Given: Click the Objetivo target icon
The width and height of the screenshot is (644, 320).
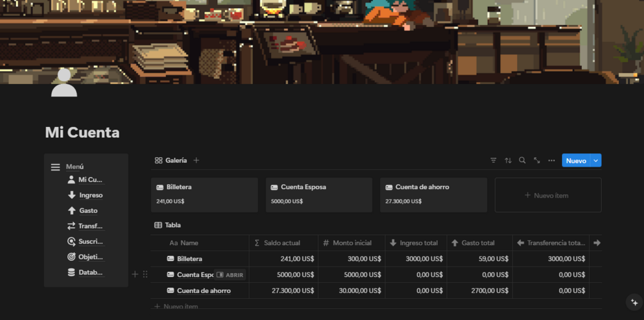Looking at the screenshot, I should (72, 257).
